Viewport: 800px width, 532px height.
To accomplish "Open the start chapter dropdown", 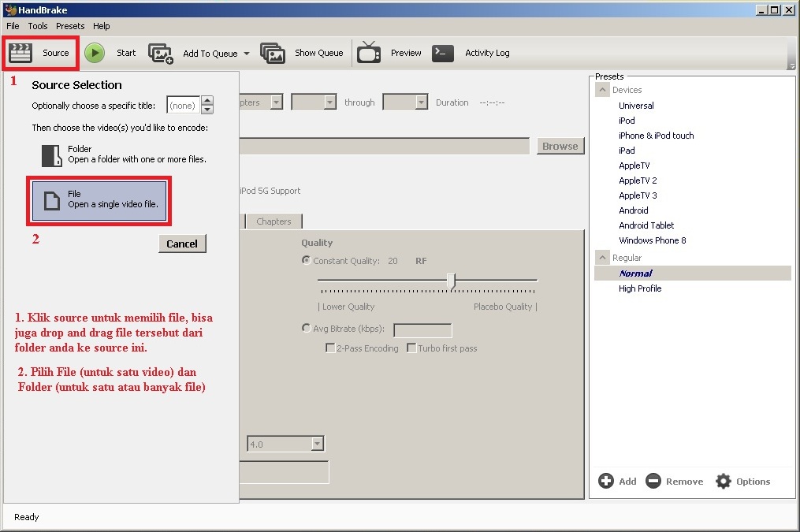I will pos(329,102).
